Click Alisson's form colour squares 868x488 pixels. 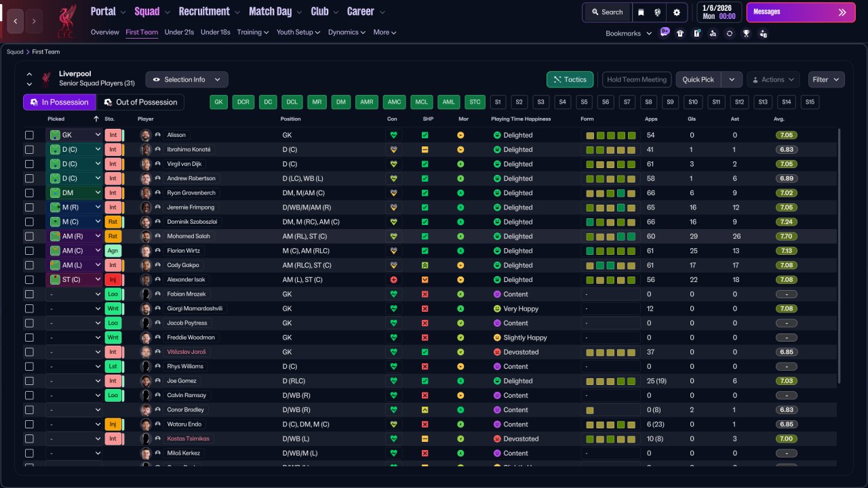tap(611, 135)
